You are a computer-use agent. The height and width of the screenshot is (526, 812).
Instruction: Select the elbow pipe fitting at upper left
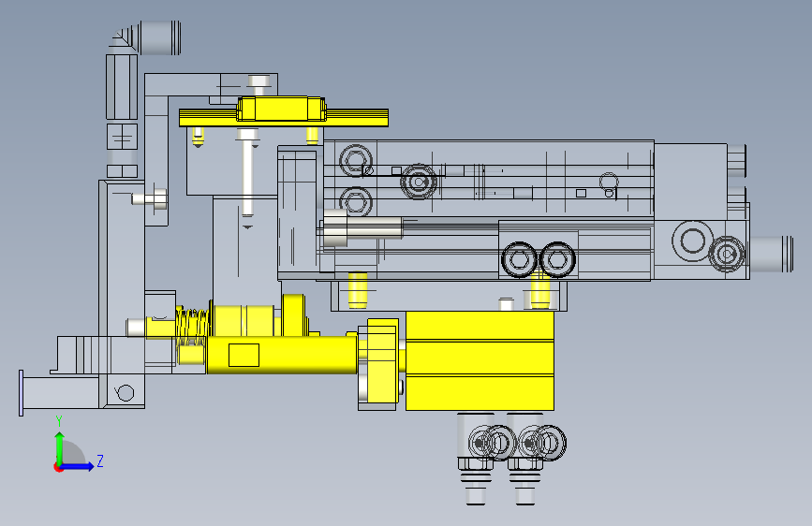click(x=144, y=37)
